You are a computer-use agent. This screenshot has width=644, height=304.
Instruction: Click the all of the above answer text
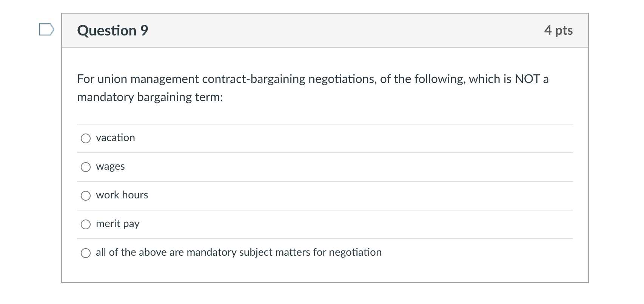(x=239, y=252)
